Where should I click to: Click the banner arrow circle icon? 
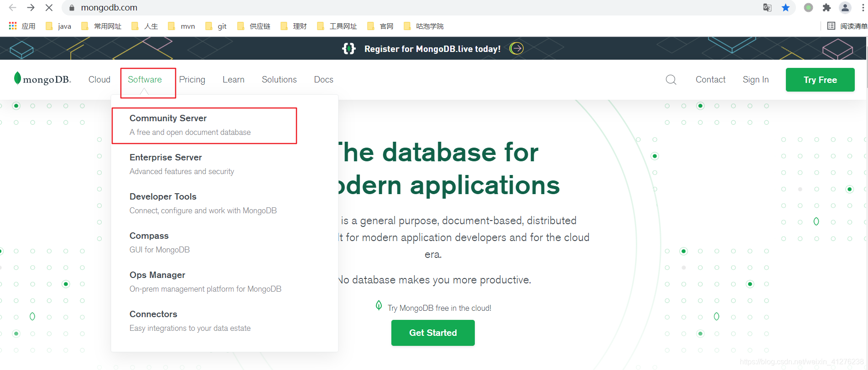516,48
